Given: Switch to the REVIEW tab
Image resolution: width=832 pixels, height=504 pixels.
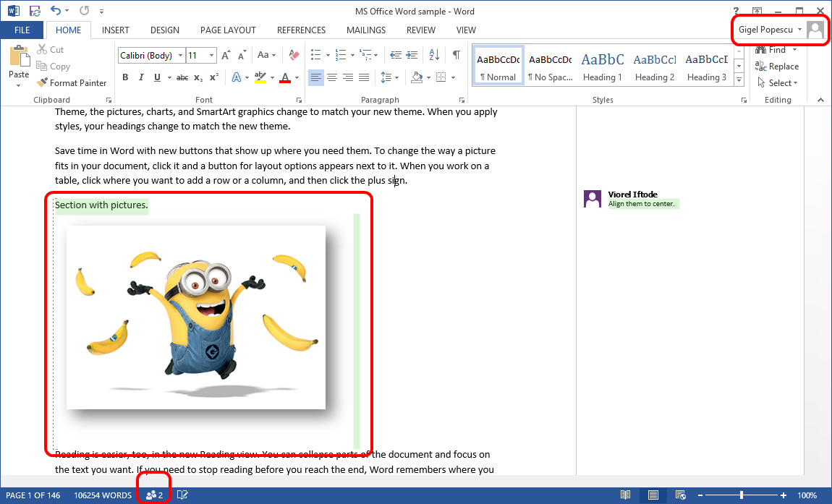Looking at the screenshot, I should pos(421,30).
